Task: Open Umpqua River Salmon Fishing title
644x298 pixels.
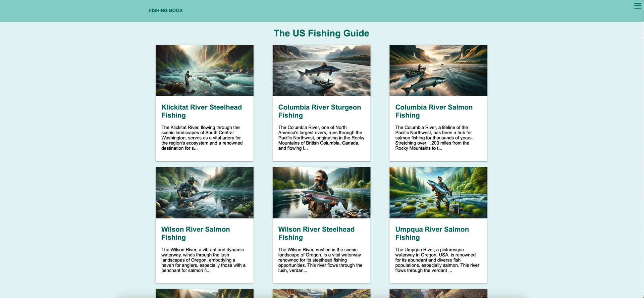Action: (432, 233)
